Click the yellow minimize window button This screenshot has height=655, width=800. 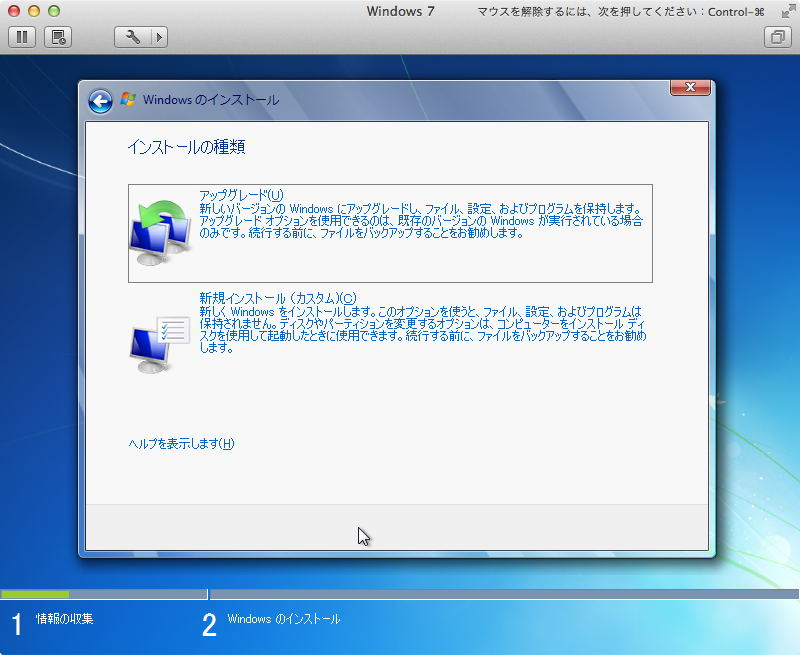click(34, 11)
